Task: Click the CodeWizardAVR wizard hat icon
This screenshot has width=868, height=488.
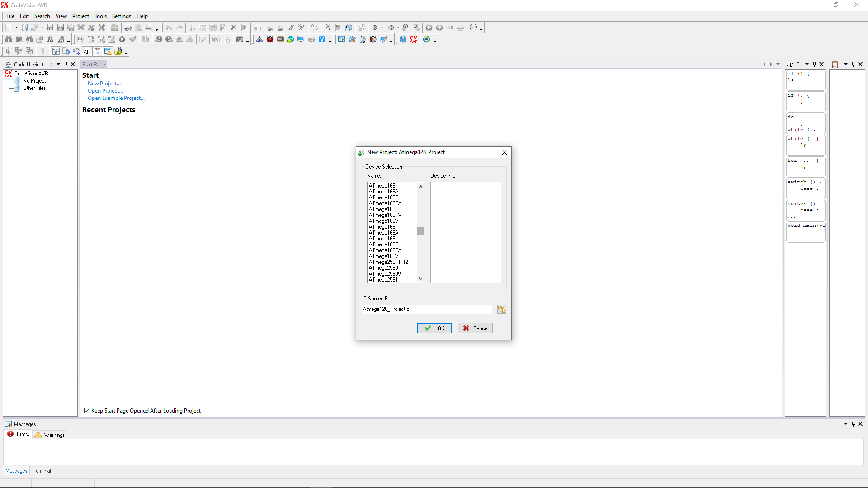Action: [x=259, y=39]
